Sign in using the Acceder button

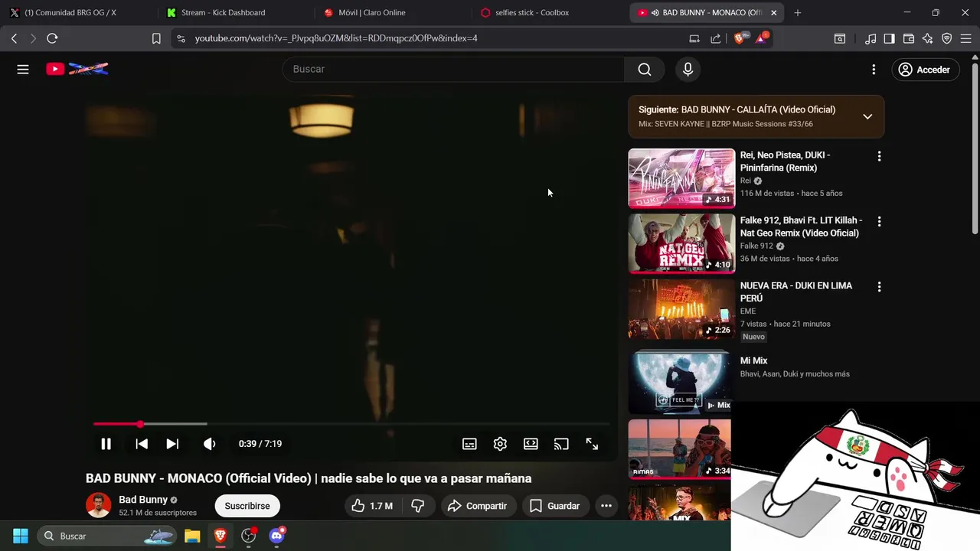(924, 70)
